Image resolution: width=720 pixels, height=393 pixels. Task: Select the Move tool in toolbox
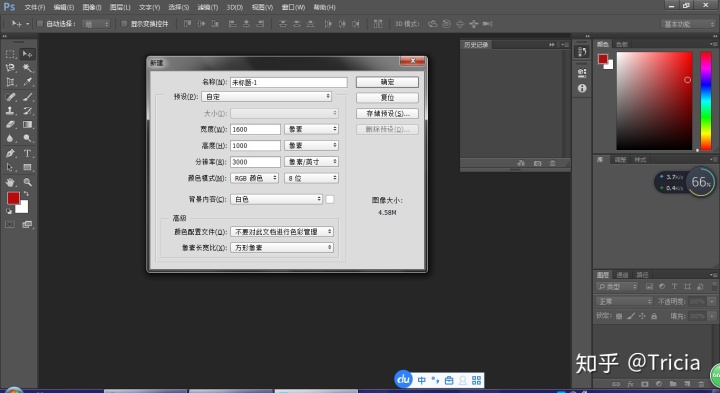[28, 54]
